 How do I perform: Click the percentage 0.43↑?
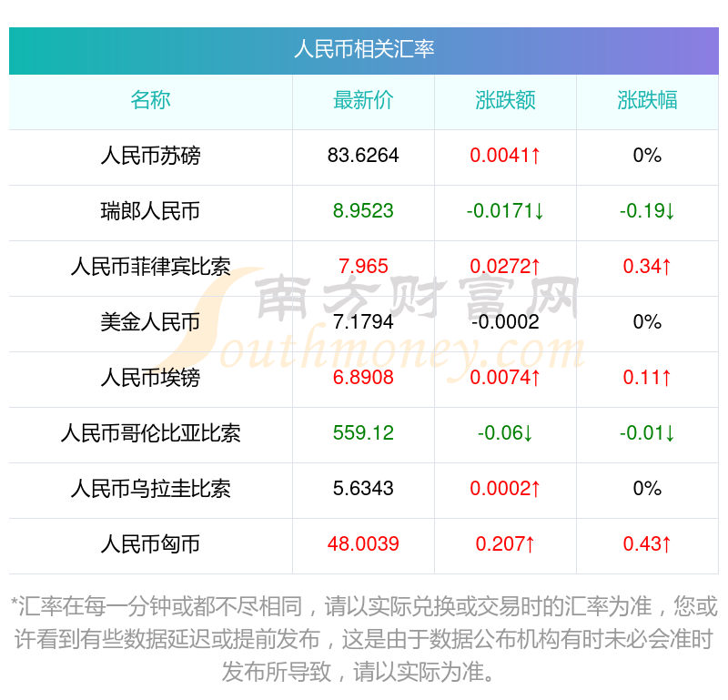point(647,544)
